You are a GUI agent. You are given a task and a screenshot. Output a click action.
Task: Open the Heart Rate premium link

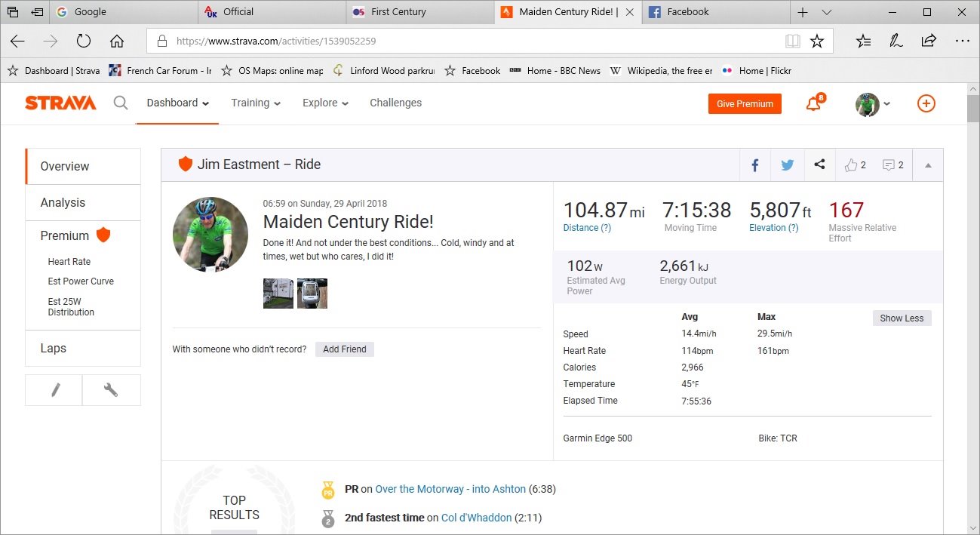(x=69, y=262)
